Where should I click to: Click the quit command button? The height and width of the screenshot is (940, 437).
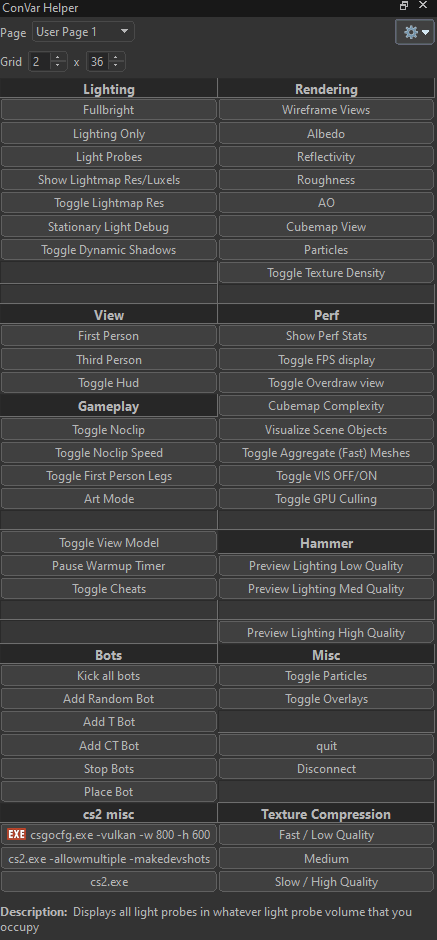pos(326,745)
